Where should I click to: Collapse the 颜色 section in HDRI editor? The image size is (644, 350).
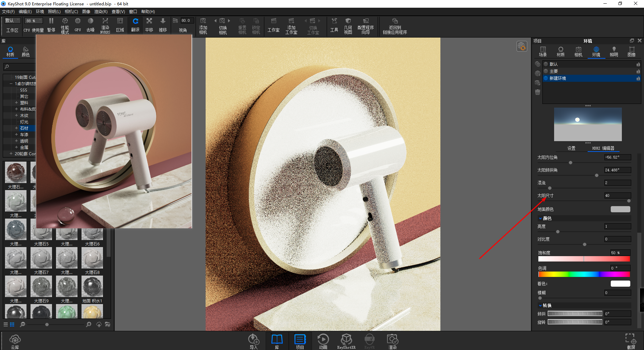[x=540, y=218]
